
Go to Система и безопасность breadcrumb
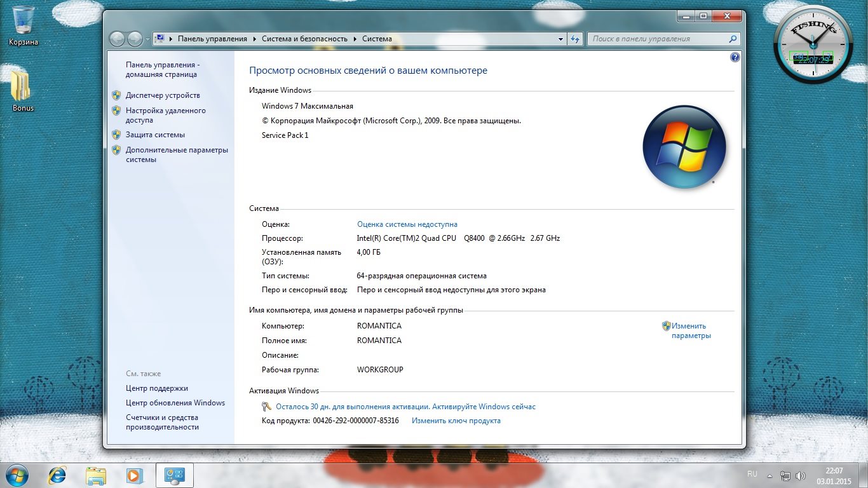tap(304, 39)
